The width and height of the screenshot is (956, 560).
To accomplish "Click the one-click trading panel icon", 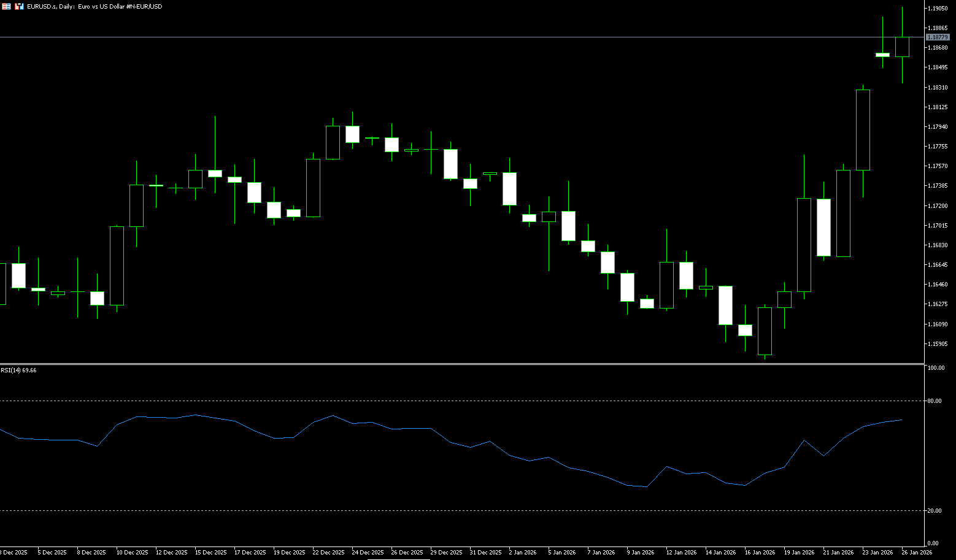I will 20,6.
